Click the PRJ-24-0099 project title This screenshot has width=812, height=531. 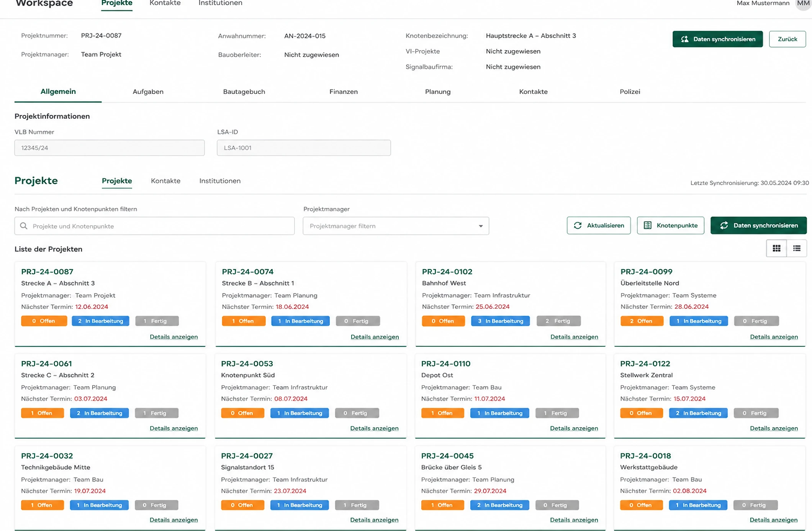point(647,272)
